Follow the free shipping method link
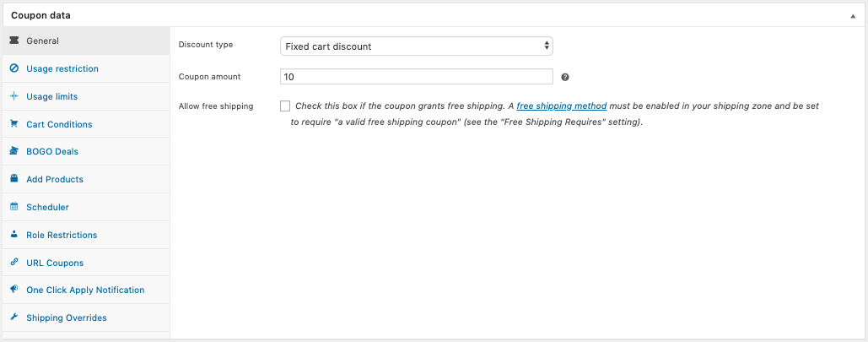Image resolution: width=868 pixels, height=342 pixels. 561,106
